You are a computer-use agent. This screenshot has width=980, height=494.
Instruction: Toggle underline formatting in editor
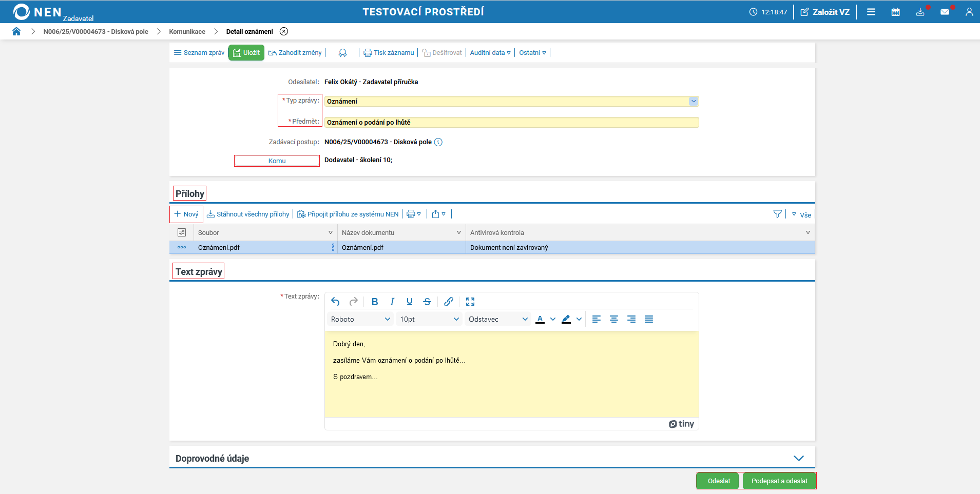tap(409, 302)
